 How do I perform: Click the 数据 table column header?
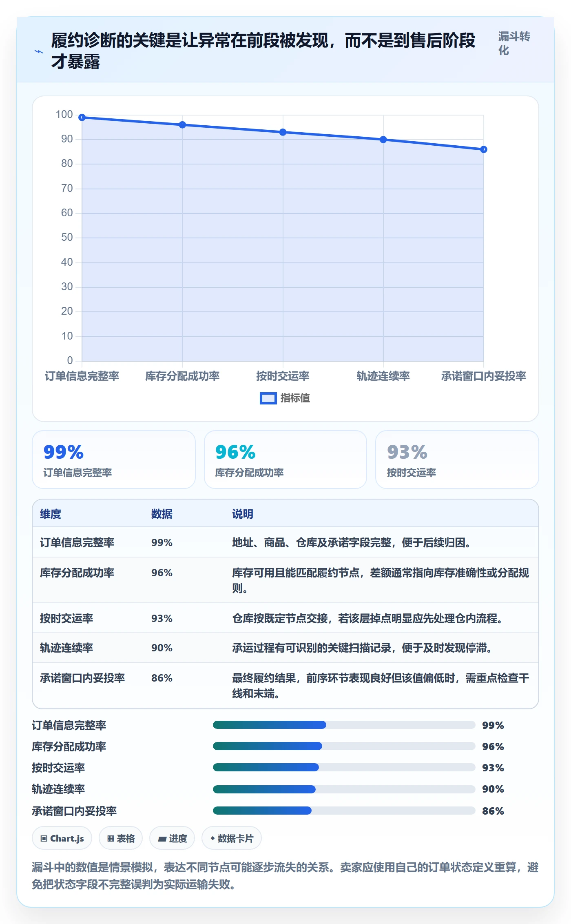coord(162,514)
